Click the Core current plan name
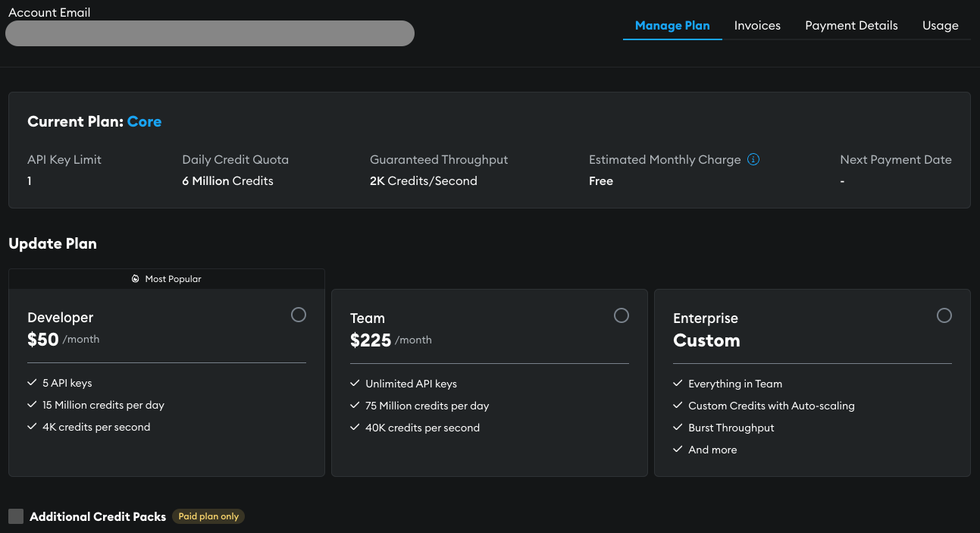This screenshot has height=533, width=980. [144, 122]
